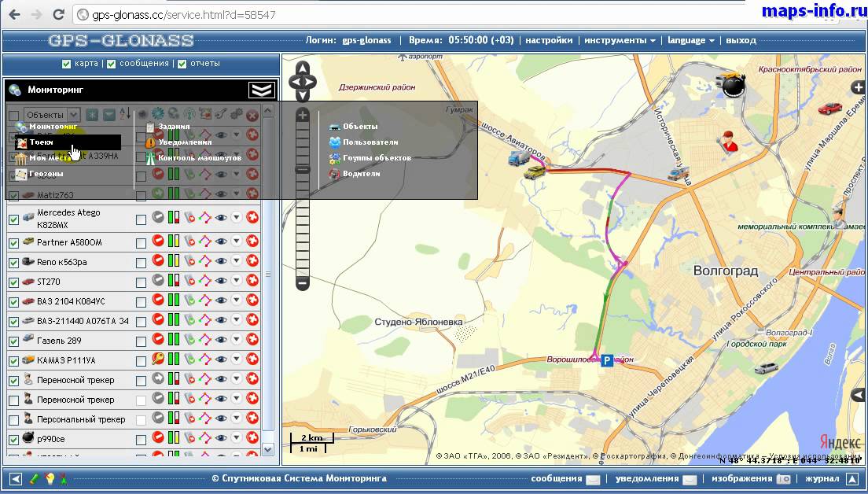This screenshot has height=494, width=868.
Task: Click the lightbulb icon in bottom bar
Action: point(50,478)
